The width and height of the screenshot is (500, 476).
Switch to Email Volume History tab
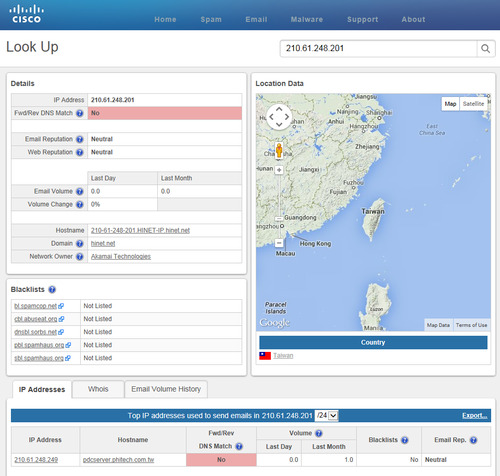(x=166, y=389)
